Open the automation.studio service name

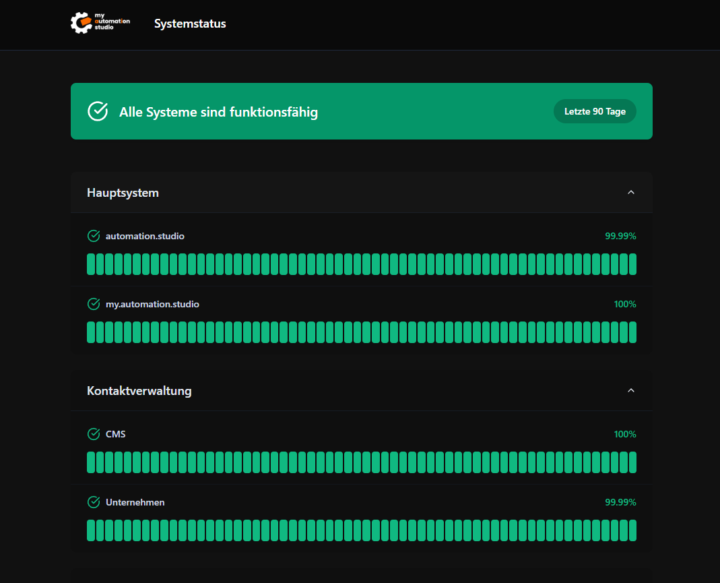click(x=145, y=236)
